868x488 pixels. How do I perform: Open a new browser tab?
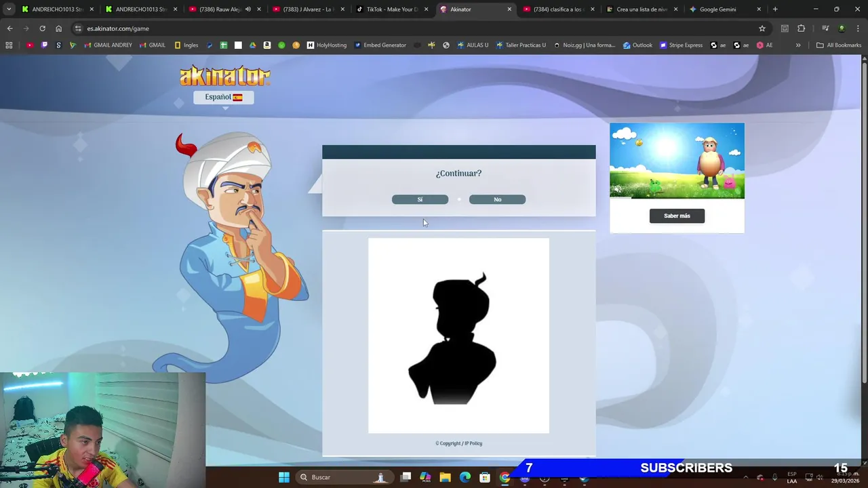click(x=775, y=9)
